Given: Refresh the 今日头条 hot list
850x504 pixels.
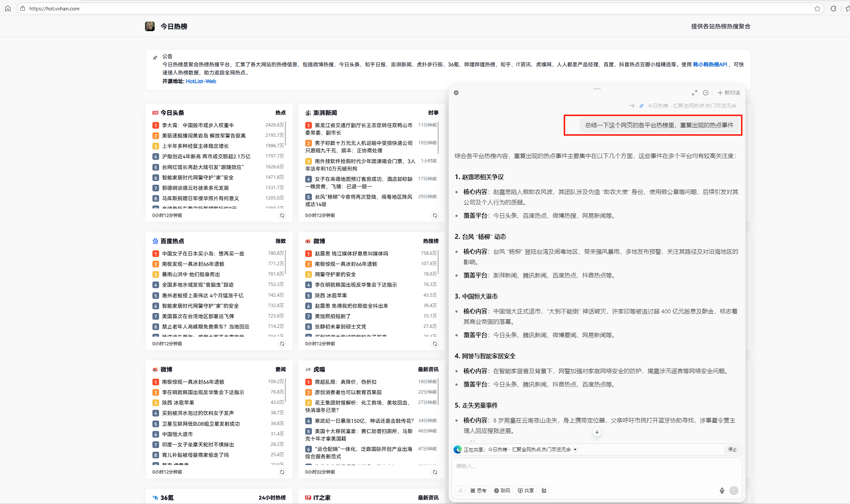Looking at the screenshot, I should pos(282,215).
